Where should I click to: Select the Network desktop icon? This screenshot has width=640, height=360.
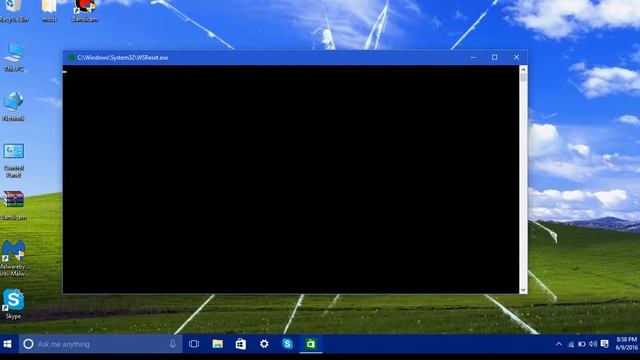click(x=13, y=106)
